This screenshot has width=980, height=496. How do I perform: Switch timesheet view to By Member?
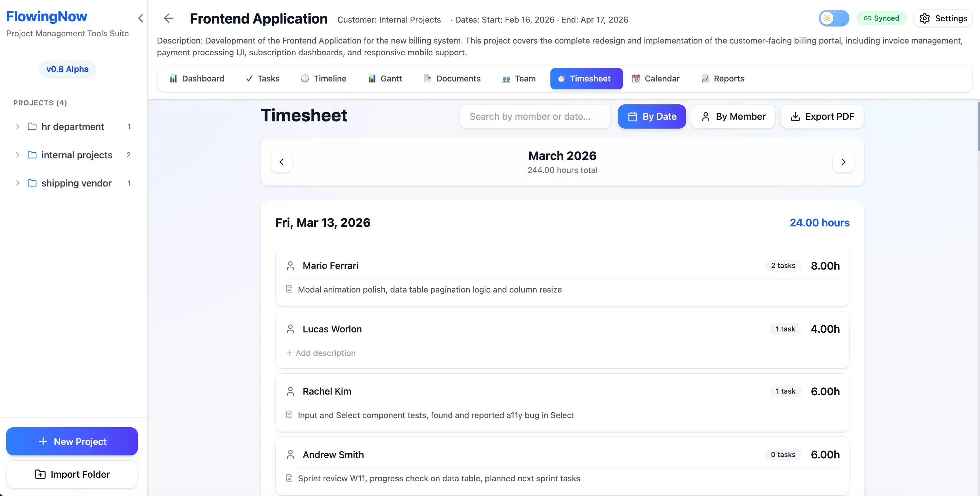[x=733, y=116]
